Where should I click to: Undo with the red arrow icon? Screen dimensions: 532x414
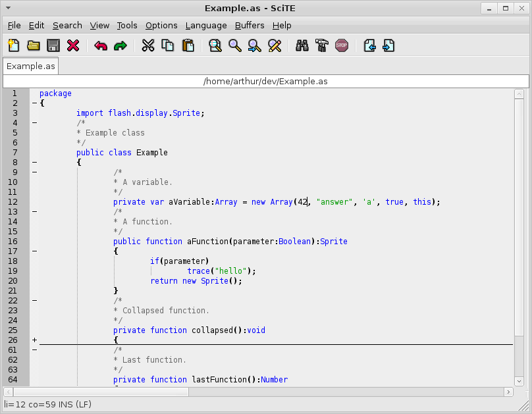(x=101, y=45)
